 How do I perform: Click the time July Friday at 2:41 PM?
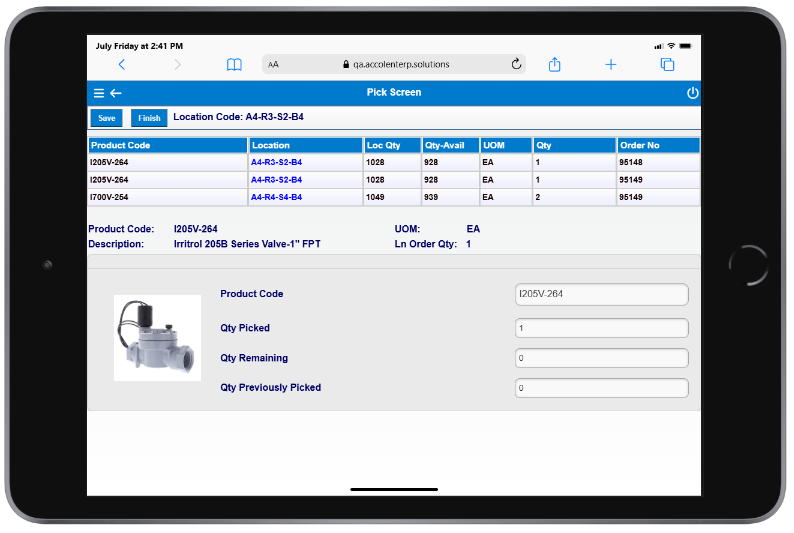click(x=139, y=46)
